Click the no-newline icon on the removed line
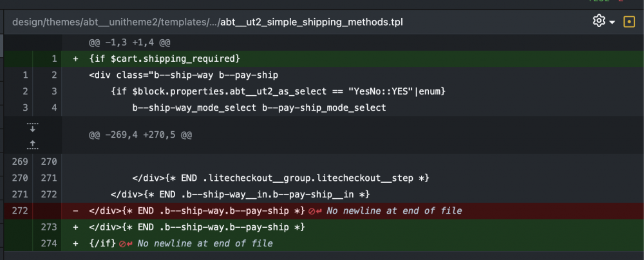644x260 pixels. (315, 211)
